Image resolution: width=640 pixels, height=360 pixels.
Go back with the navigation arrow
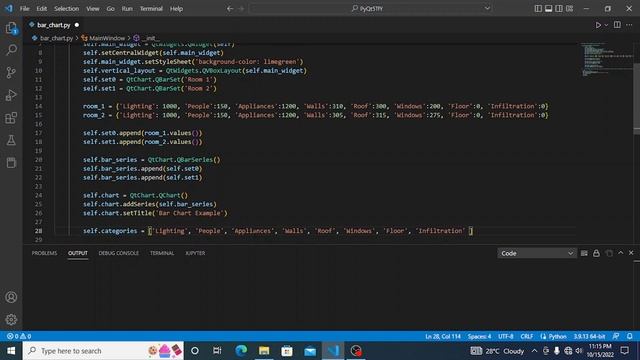tap(230, 9)
